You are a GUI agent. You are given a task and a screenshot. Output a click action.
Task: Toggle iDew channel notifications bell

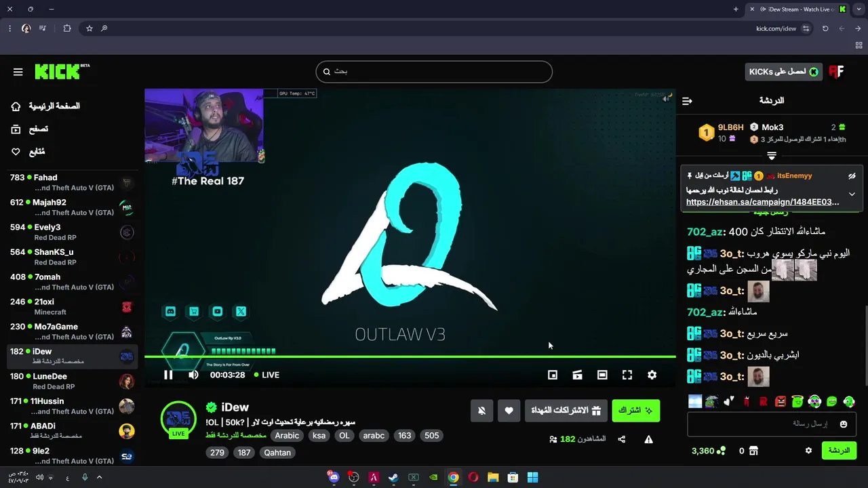coord(481,411)
